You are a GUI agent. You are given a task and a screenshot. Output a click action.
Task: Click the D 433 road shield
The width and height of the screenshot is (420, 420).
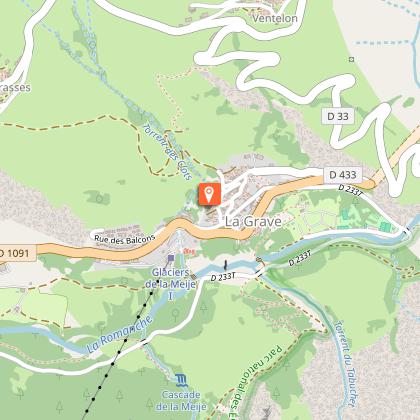click(343, 175)
